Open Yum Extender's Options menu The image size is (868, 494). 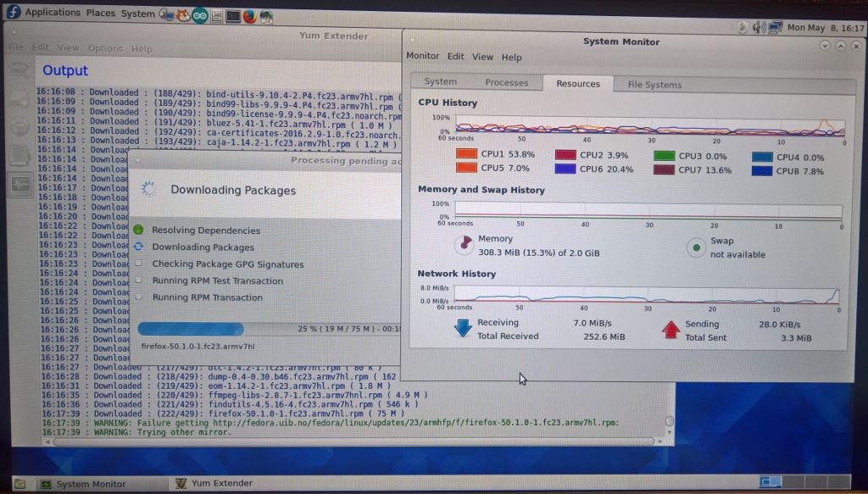tap(105, 48)
